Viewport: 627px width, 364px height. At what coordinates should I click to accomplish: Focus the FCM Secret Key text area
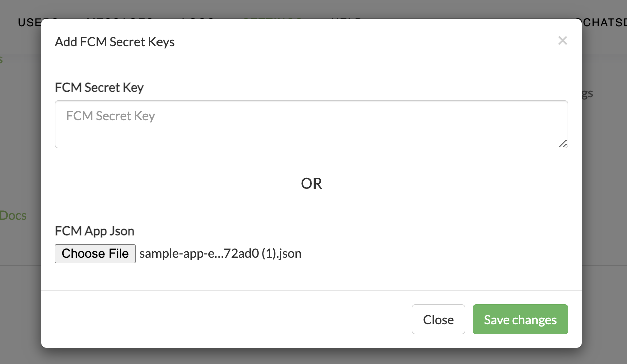point(311,124)
